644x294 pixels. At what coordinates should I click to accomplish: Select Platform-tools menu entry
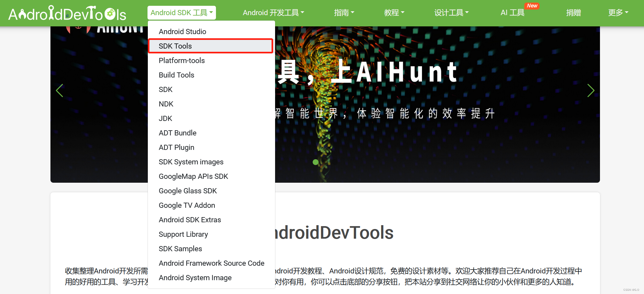pyautogui.click(x=211, y=60)
